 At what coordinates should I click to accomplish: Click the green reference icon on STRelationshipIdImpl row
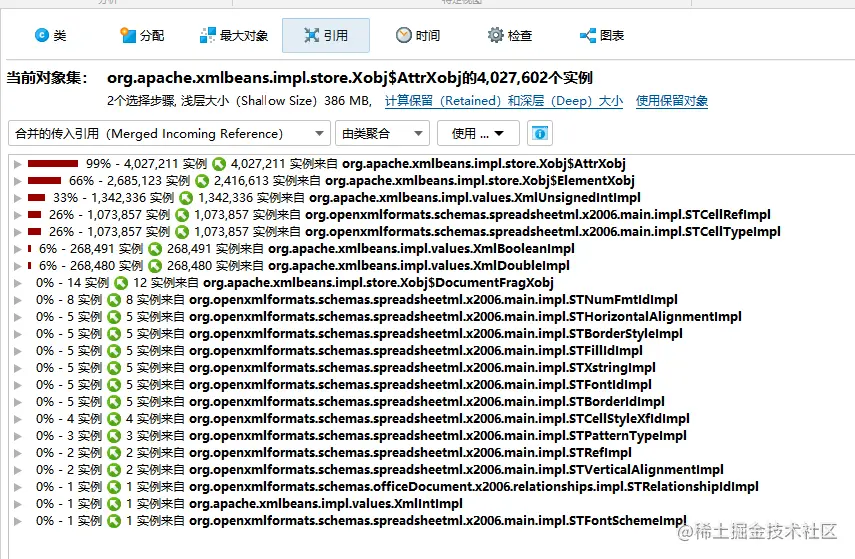tap(114, 486)
